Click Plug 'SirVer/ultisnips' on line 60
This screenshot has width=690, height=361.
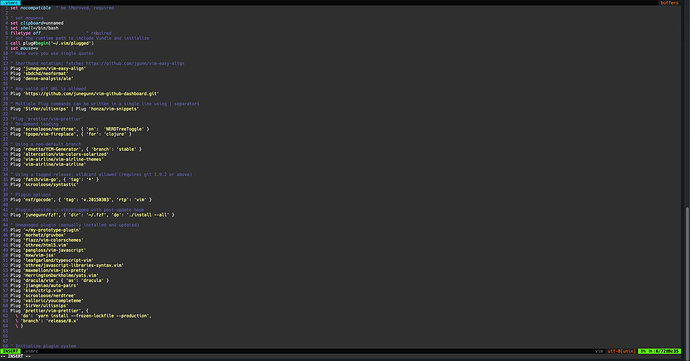point(39,306)
